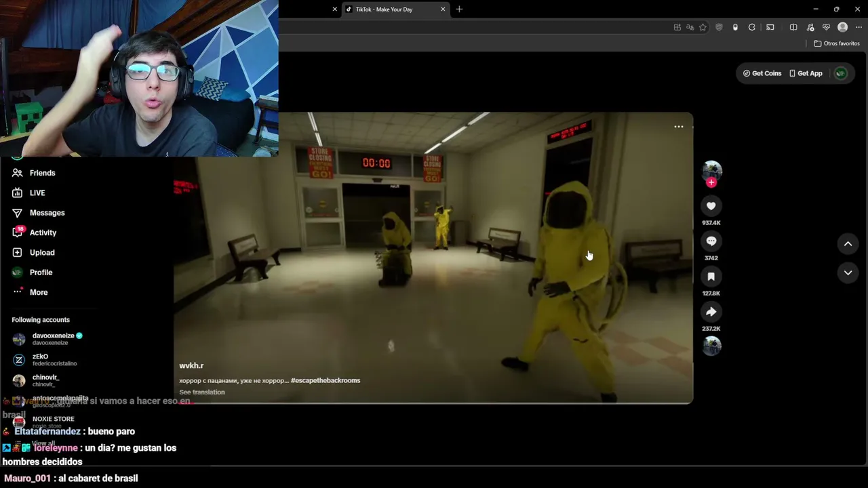This screenshot has width=868, height=488.
Task: Click See translation under the caption
Action: coord(202,392)
